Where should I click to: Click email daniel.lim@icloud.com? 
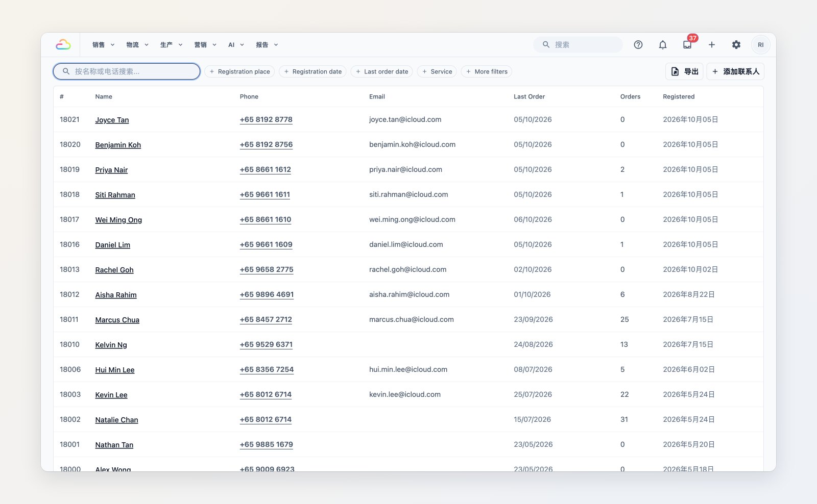[x=406, y=244]
